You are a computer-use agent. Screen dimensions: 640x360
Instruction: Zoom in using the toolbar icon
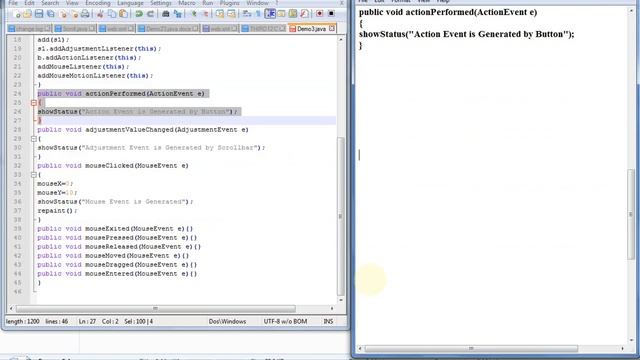coord(194,14)
